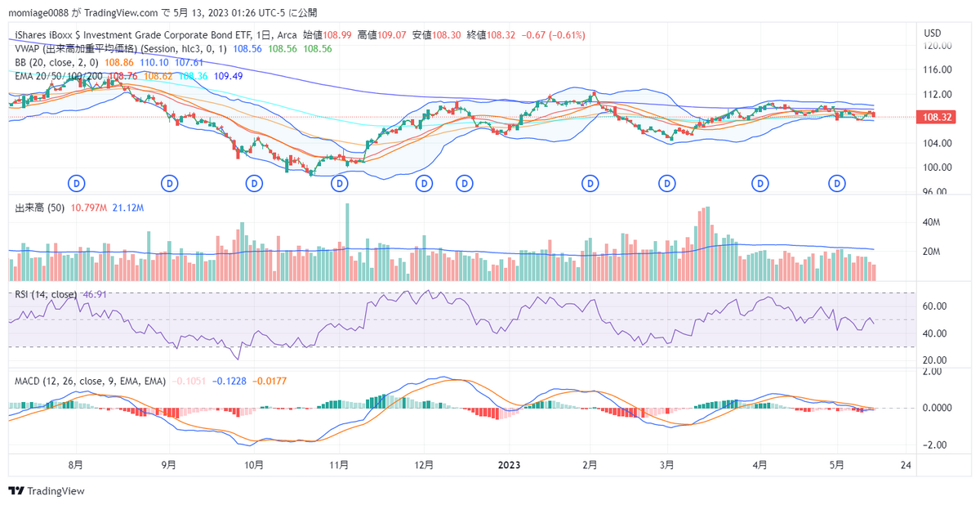The height and width of the screenshot is (505, 980).
Task: Click the 60.00 RSI axis label
Action: pyautogui.click(x=935, y=306)
